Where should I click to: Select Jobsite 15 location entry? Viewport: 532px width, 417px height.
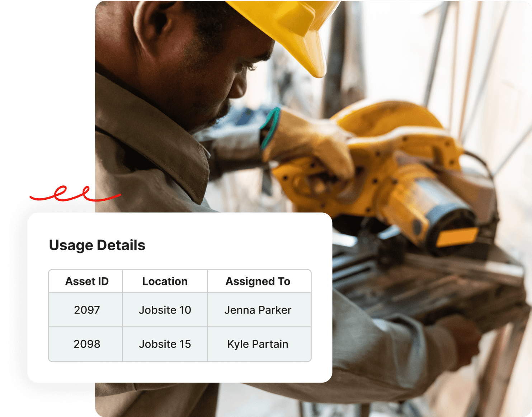[165, 344]
